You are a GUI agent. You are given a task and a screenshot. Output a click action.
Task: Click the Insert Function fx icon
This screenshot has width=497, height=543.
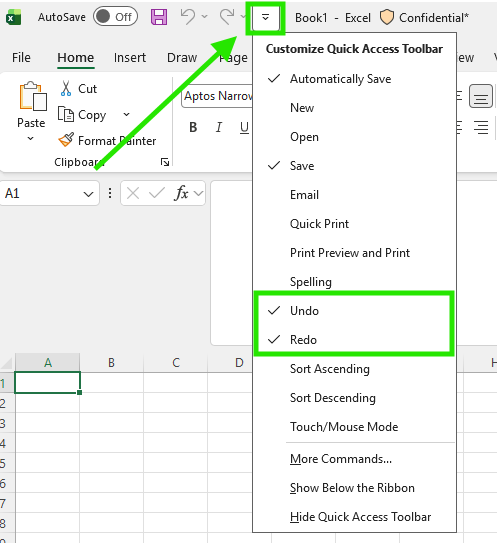(181, 193)
